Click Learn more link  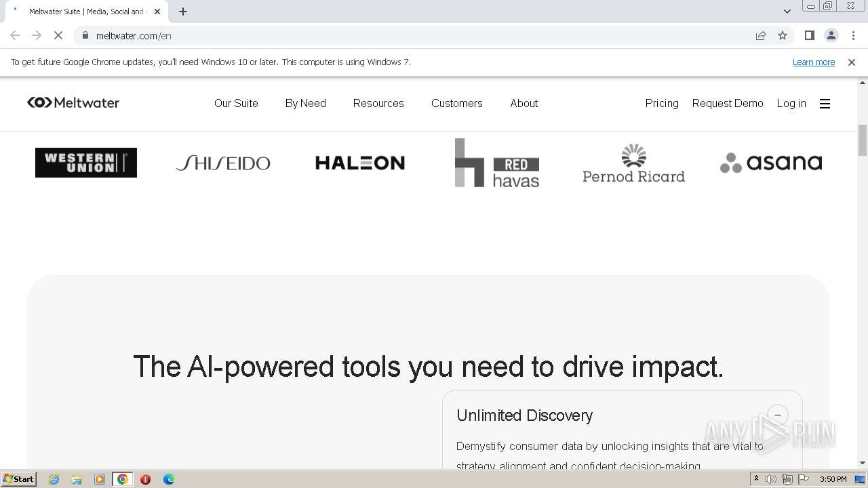[x=814, y=62]
